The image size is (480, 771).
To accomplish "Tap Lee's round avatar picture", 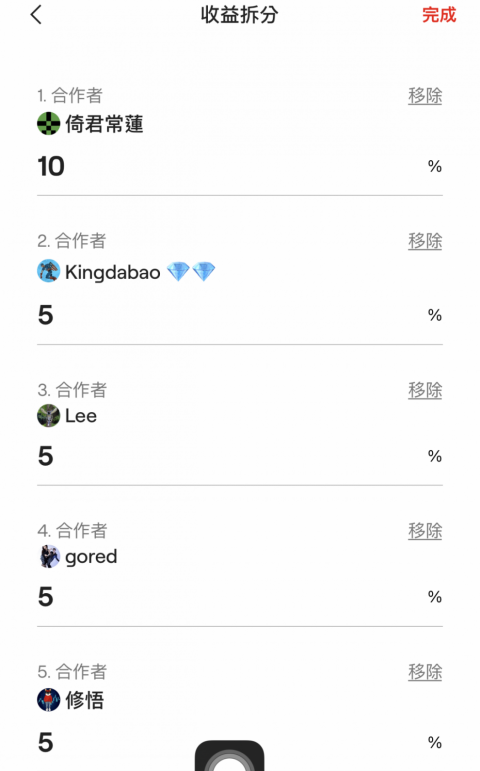I will 49,416.
